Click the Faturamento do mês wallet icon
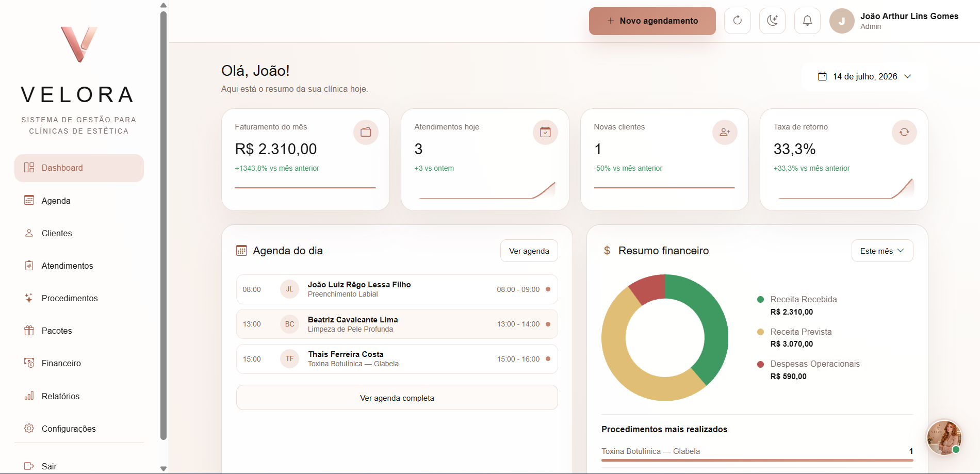 coord(366,132)
